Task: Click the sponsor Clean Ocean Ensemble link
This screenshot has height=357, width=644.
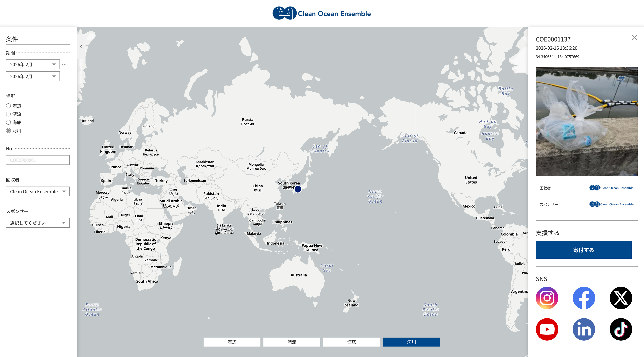Action: (x=611, y=204)
